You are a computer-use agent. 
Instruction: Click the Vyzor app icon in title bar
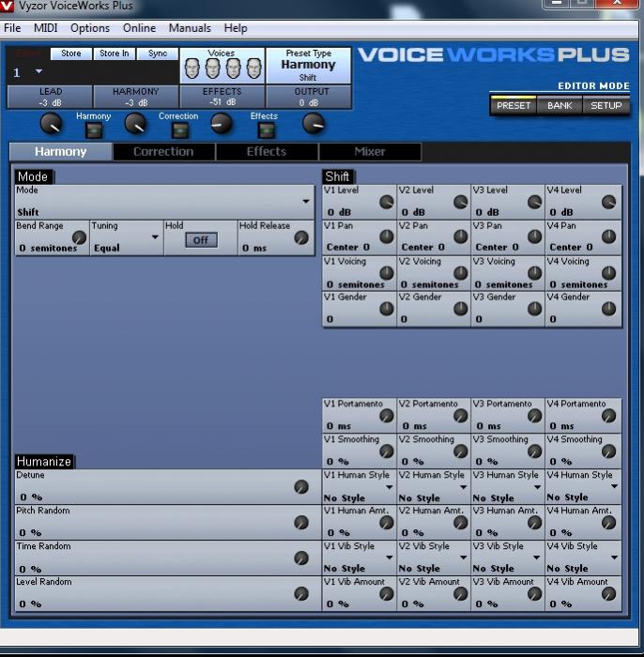pos(7,6)
